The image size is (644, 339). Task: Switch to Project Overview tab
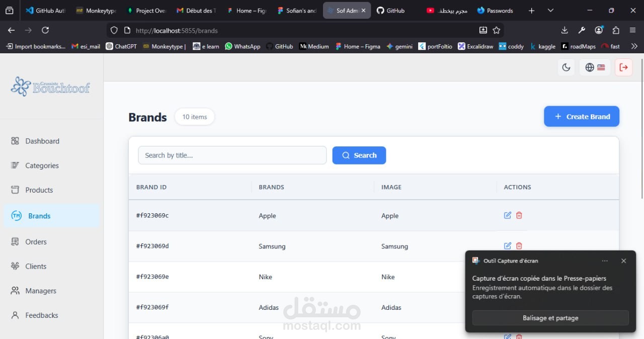146,11
